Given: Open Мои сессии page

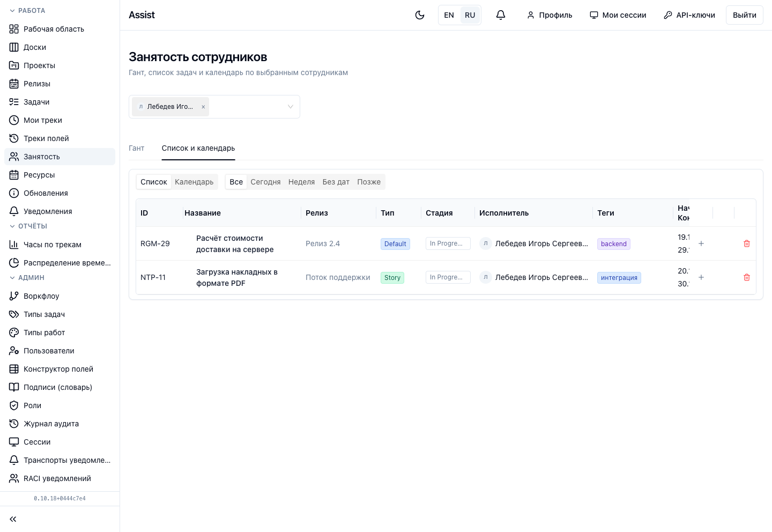Looking at the screenshot, I should click(618, 15).
